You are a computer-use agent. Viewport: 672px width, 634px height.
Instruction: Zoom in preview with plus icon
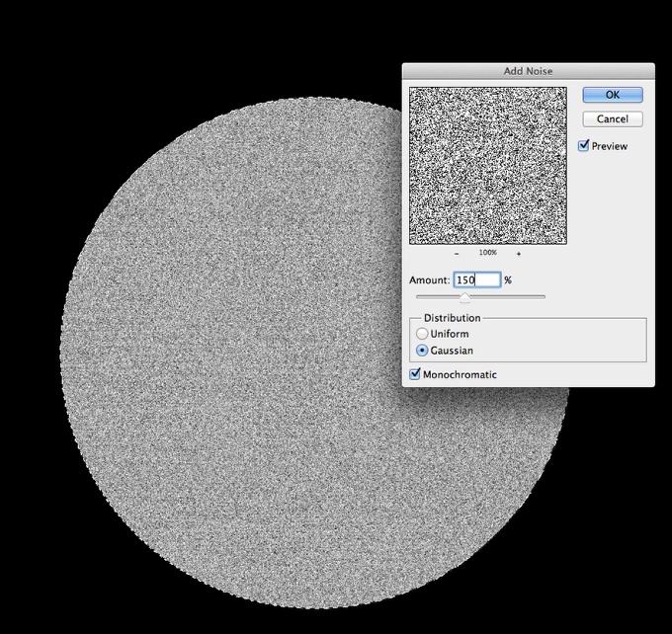pyautogui.click(x=519, y=254)
